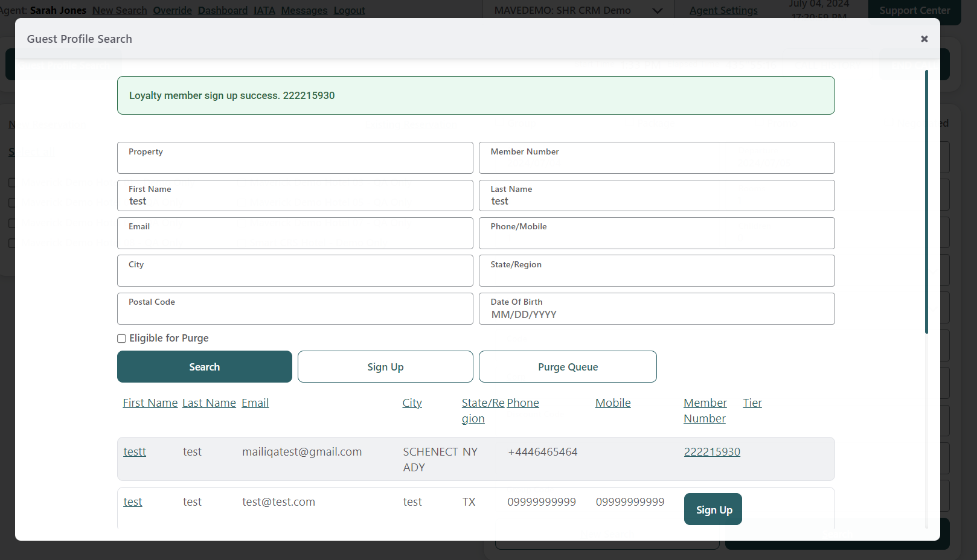
Task: Focus the Member Number field
Action: (x=657, y=158)
